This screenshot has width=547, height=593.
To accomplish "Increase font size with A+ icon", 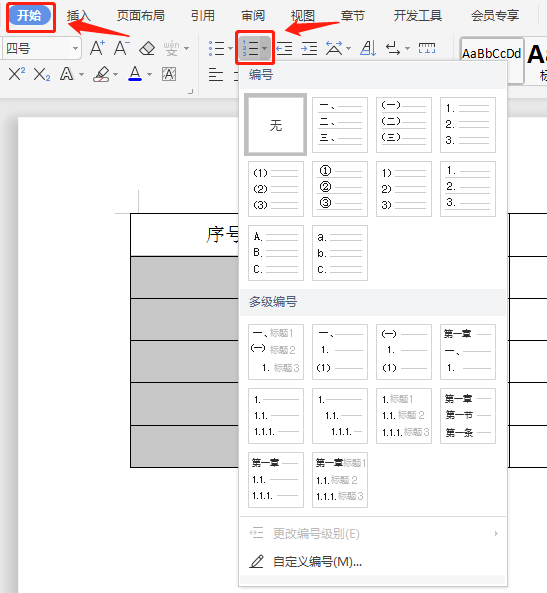I will click(97, 48).
